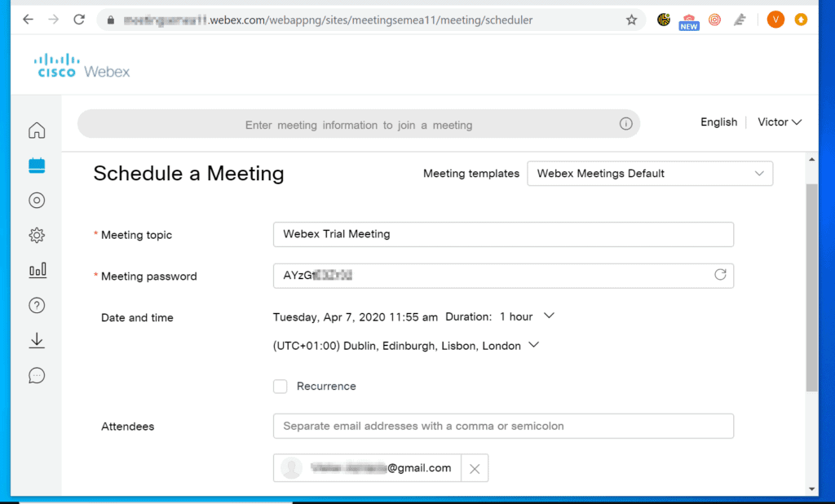The height and width of the screenshot is (504, 835).
Task: Click the Meeting password field
Action: click(503, 276)
